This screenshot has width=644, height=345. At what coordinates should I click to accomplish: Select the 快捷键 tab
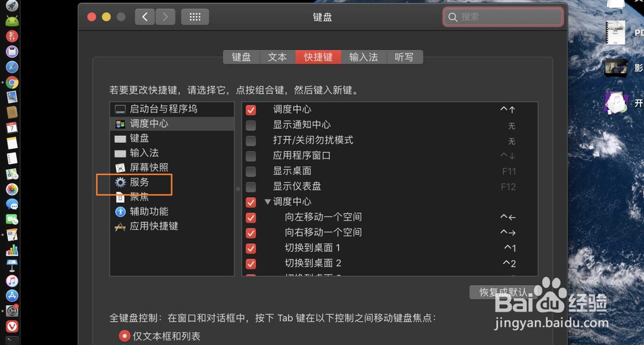[x=318, y=57]
